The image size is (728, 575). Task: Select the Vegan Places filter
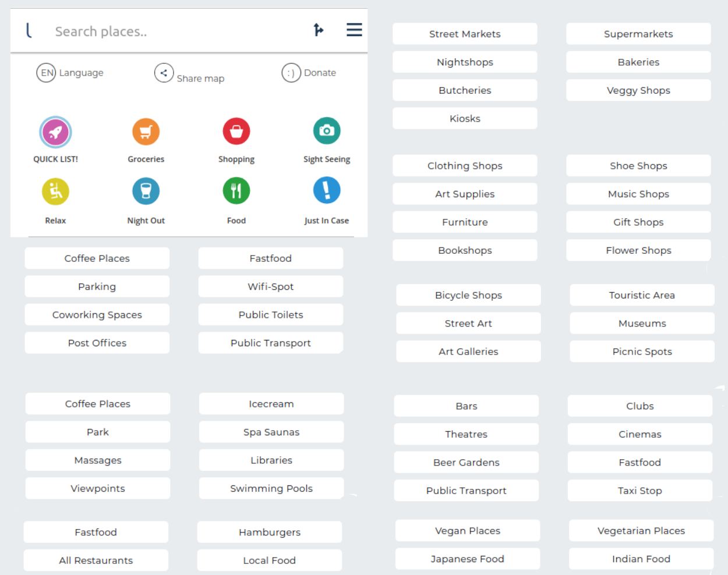pyautogui.click(x=467, y=531)
